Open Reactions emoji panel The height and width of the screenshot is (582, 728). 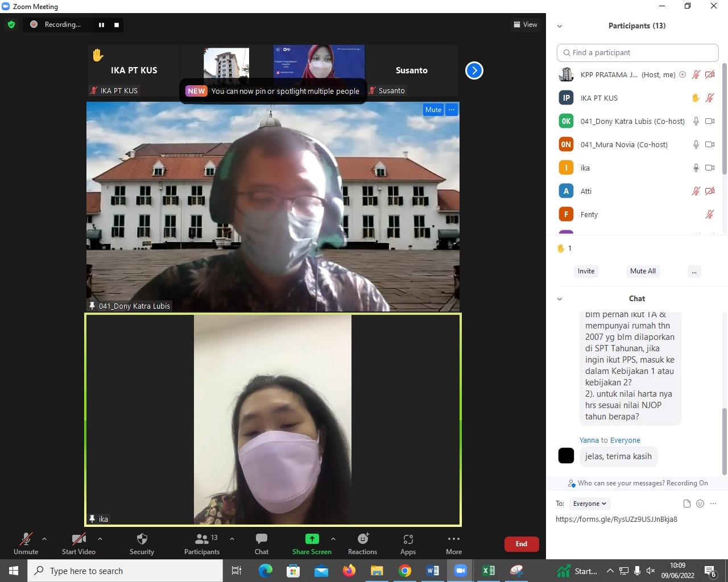(x=362, y=539)
